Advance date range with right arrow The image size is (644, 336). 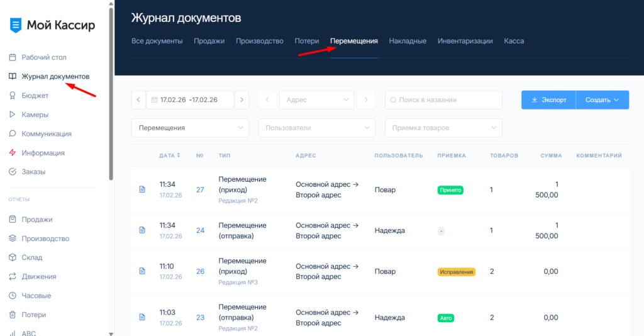click(241, 99)
